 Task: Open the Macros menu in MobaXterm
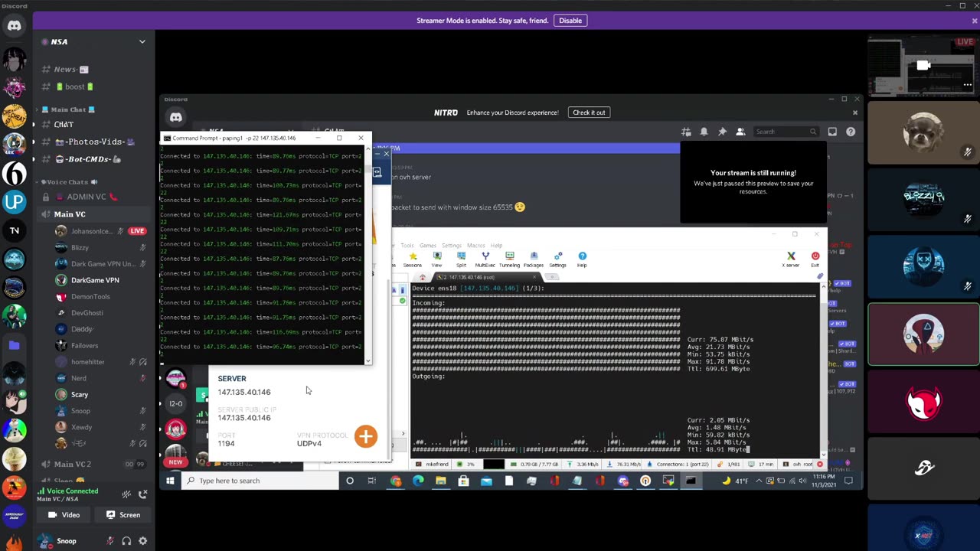click(x=475, y=246)
